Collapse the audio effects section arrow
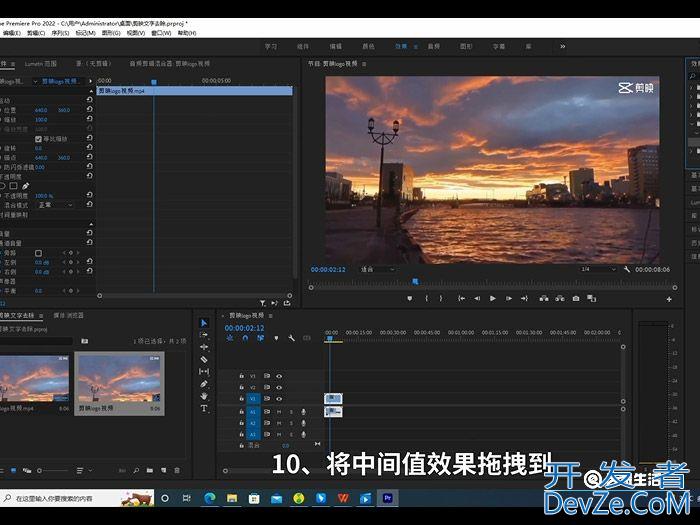 pos(91,224)
